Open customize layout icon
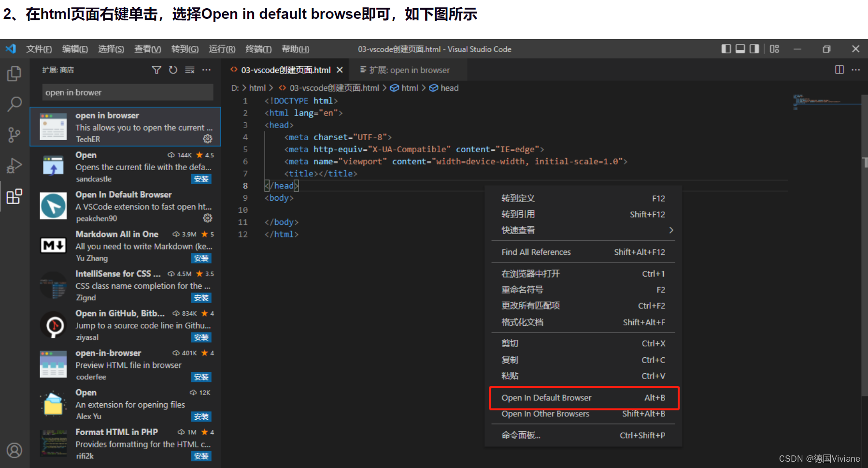Viewport: 868px width, 468px height. point(774,49)
